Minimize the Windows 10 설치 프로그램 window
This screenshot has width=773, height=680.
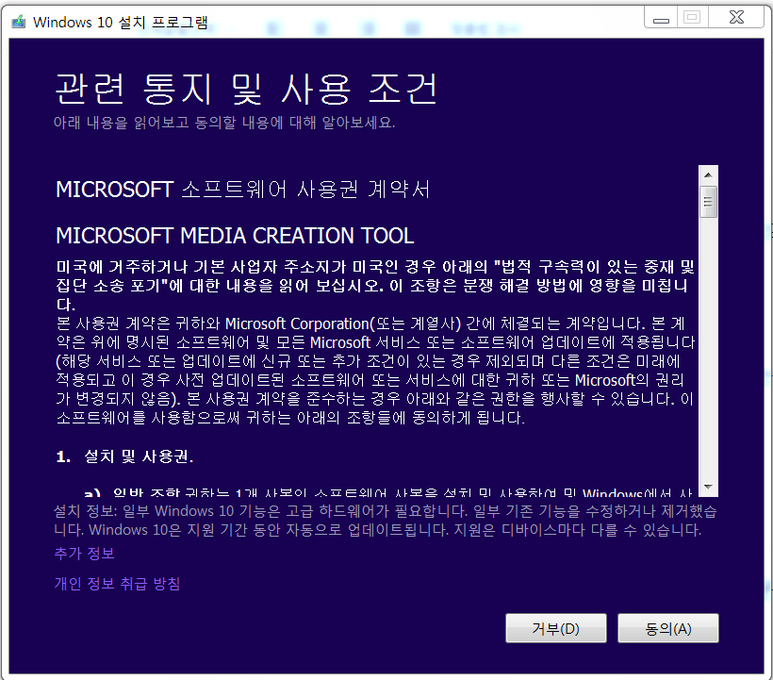coord(661,18)
